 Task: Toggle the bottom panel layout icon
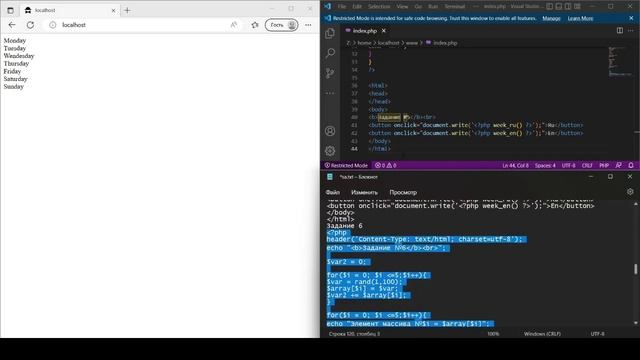point(559,6)
